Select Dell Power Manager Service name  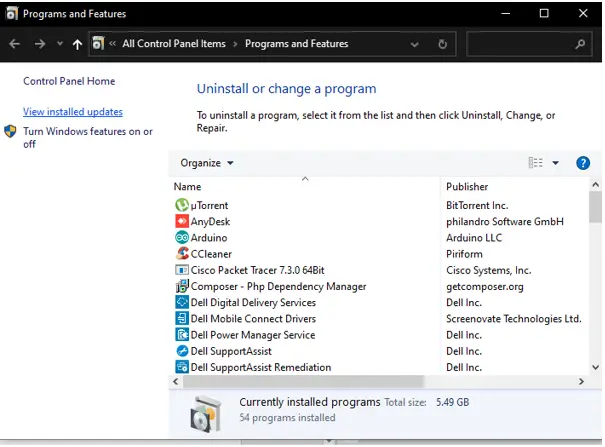point(253,335)
